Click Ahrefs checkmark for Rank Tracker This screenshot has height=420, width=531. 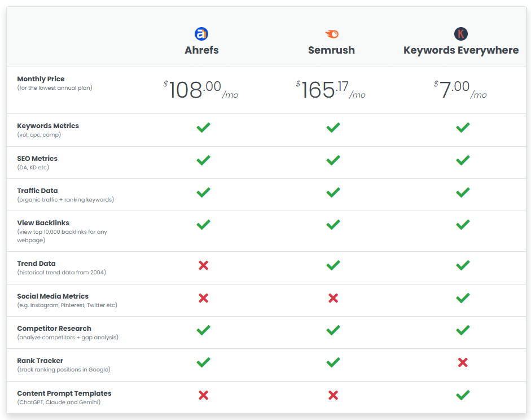(204, 362)
